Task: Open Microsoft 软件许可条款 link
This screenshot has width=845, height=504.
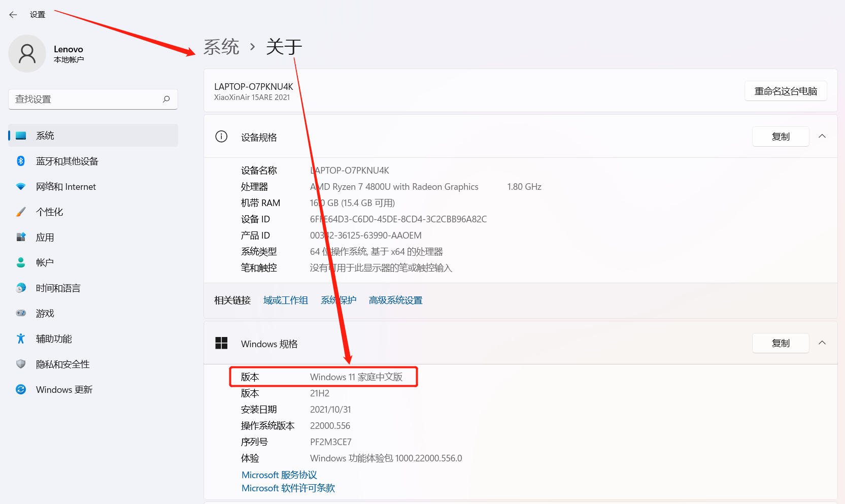Action: [288, 488]
